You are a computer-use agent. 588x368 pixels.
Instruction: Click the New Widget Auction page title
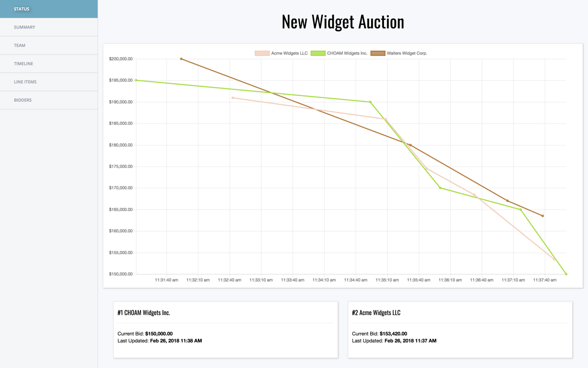tap(343, 22)
